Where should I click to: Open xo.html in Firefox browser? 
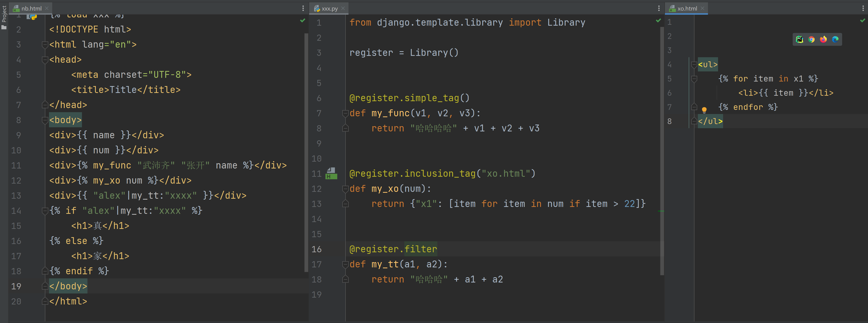pyautogui.click(x=823, y=39)
